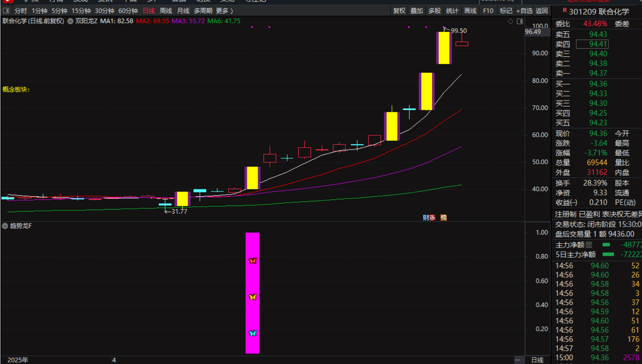Click the yellow butterfly signal marker
Image resolution: width=642 pixels, height=364 pixels.
point(253,297)
